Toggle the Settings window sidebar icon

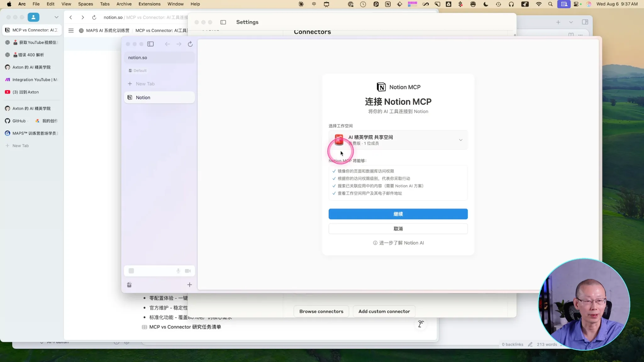pos(223,22)
